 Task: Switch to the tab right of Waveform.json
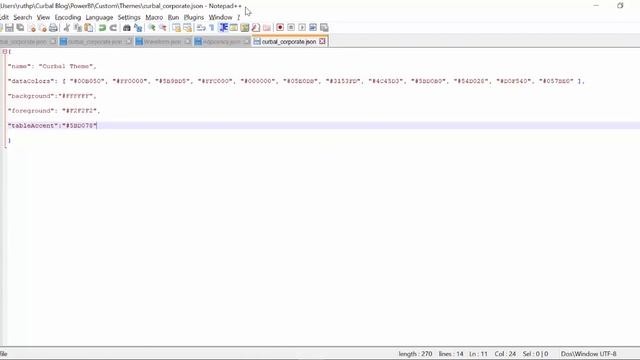click(221, 42)
